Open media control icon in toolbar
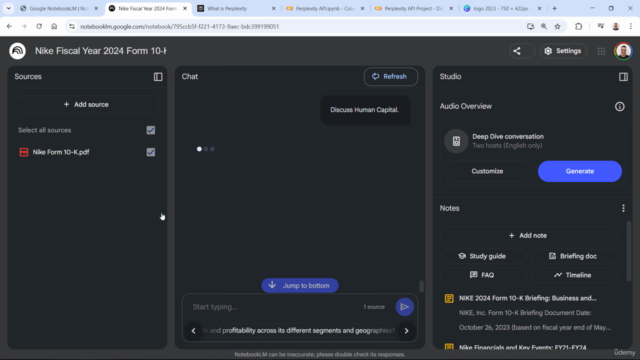 (x=600, y=27)
